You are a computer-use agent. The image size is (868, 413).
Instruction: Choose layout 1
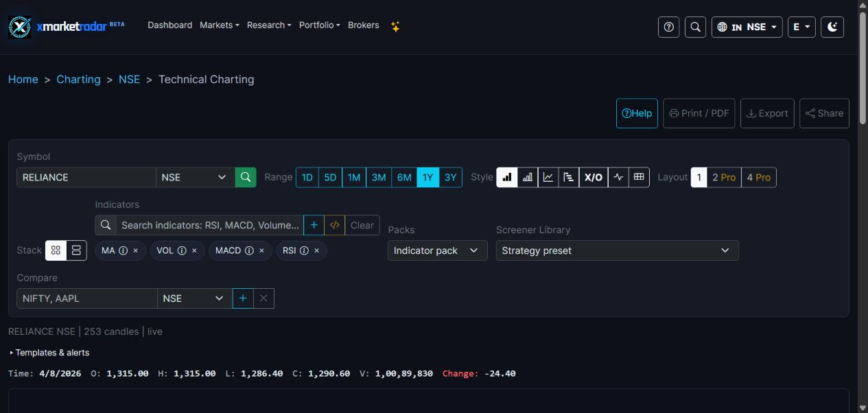[699, 177]
